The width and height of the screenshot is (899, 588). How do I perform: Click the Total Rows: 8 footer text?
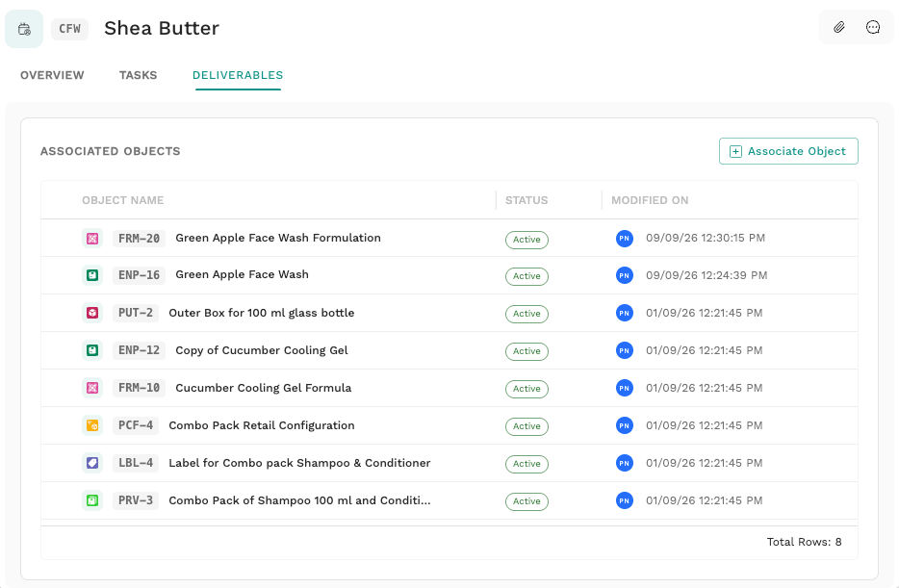click(804, 542)
